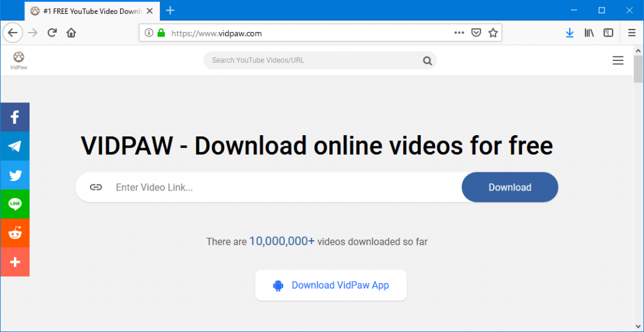Image resolution: width=644 pixels, height=332 pixels.
Task: Open a new tab with the plus button
Action: click(x=170, y=11)
